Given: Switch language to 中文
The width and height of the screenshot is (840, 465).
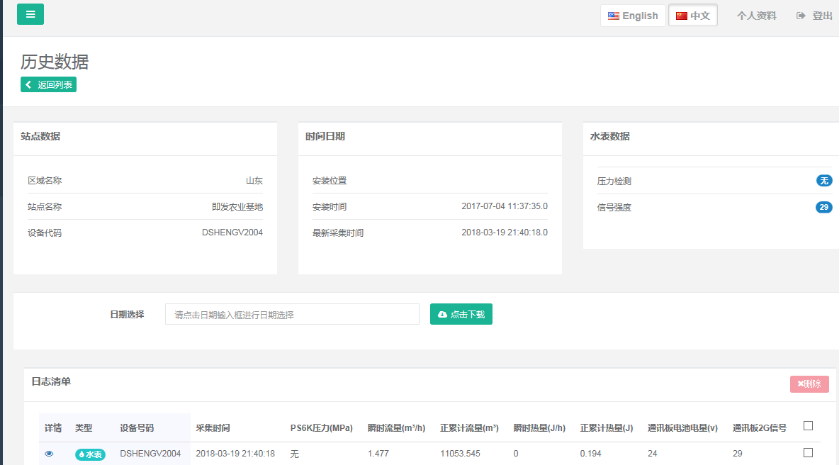Looking at the screenshot, I should point(693,16).
